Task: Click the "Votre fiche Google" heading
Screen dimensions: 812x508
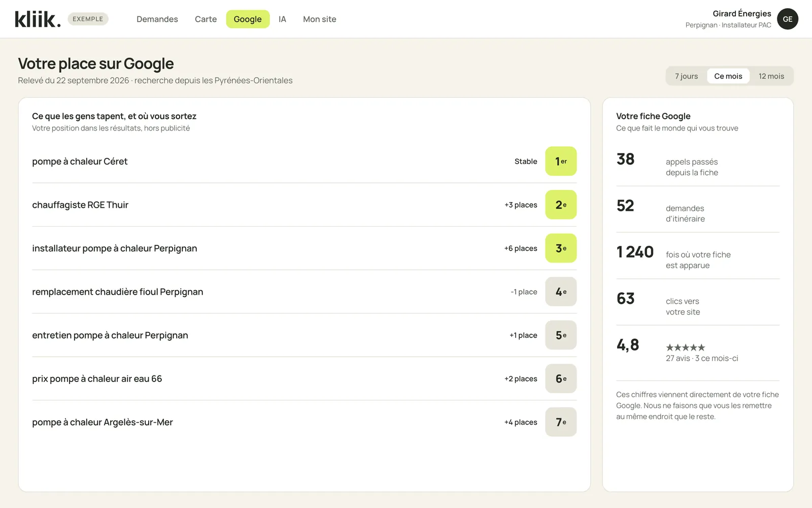Action: [653, 116]
